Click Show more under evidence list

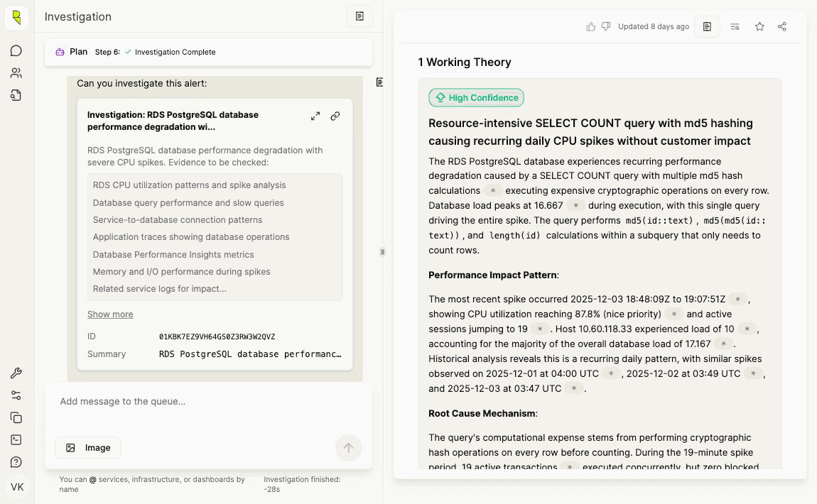(x=110, y=314)
